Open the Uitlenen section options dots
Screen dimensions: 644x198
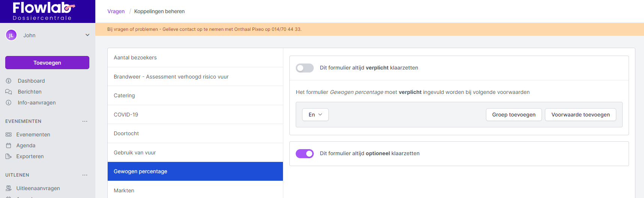pos(85,175)
